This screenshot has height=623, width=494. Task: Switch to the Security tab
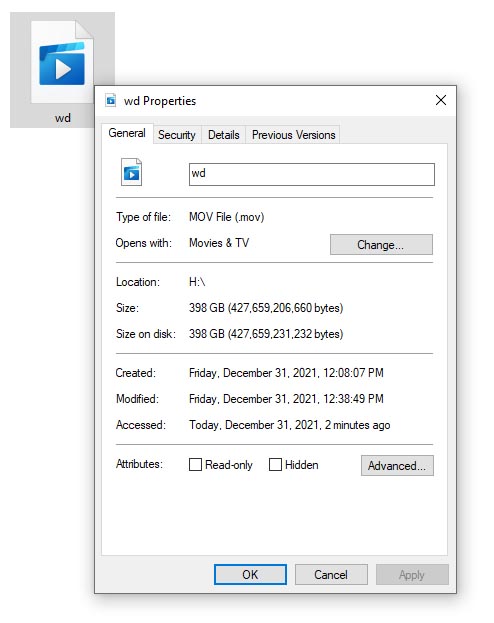pyautogui.click(x=177, y=135)
